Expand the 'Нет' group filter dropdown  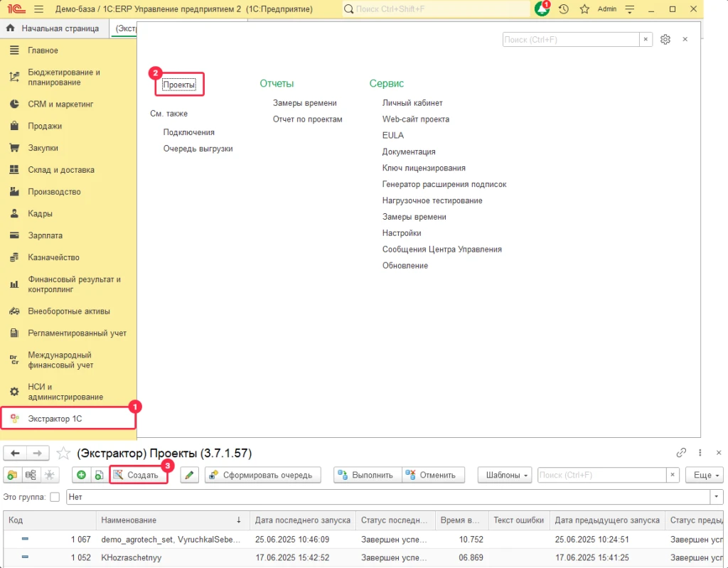pos(717,497)
